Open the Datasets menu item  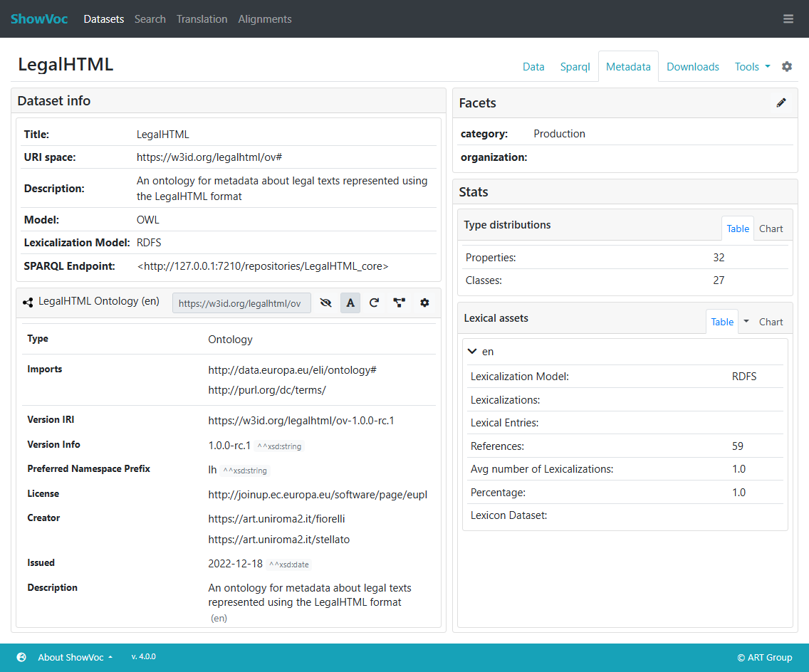click(x=104, y=19)
